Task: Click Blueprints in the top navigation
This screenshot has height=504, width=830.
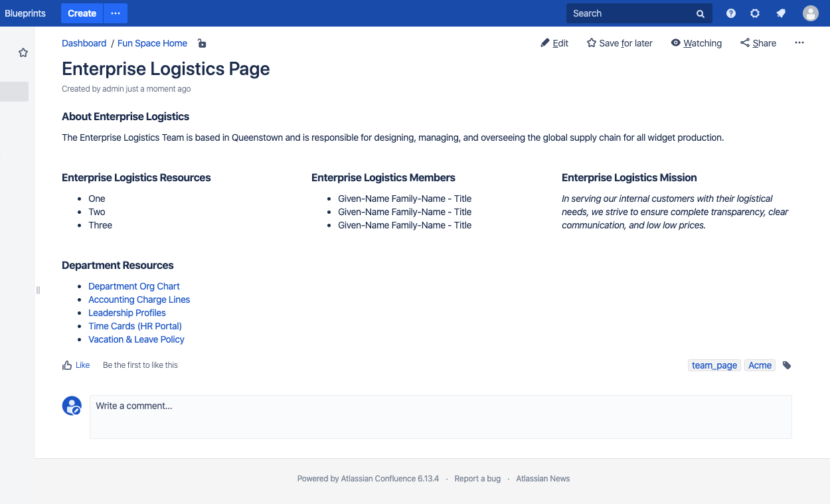Action: (25, 13)
